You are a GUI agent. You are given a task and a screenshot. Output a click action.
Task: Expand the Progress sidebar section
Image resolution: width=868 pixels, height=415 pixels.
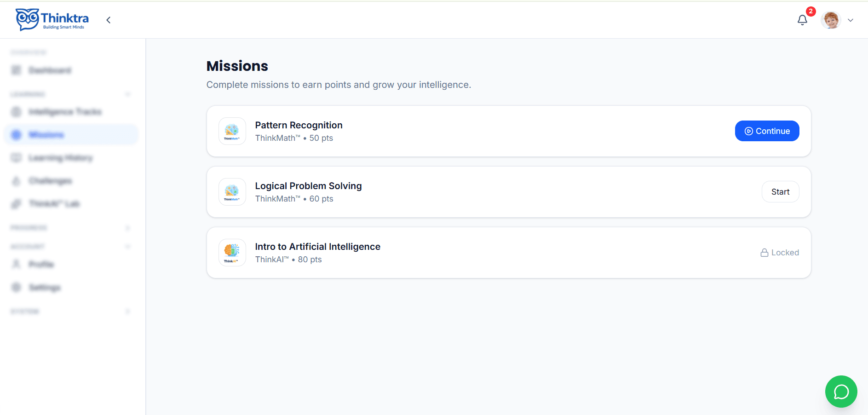click(127, 228)
